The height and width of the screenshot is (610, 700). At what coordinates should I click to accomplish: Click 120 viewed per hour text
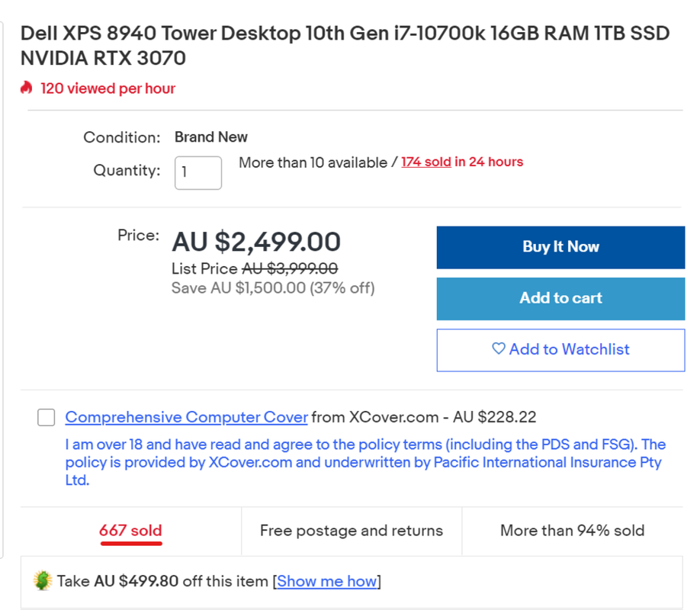[x=108, y=88]
